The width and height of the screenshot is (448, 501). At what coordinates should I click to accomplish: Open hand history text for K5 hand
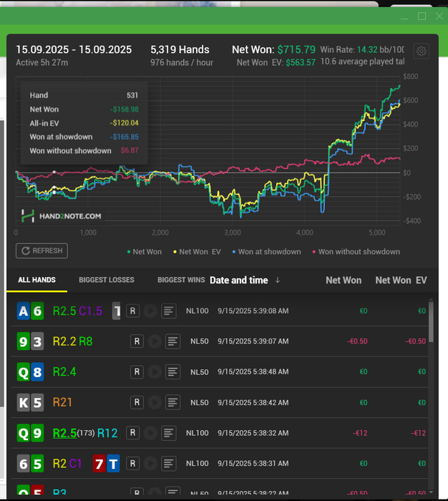173,402
